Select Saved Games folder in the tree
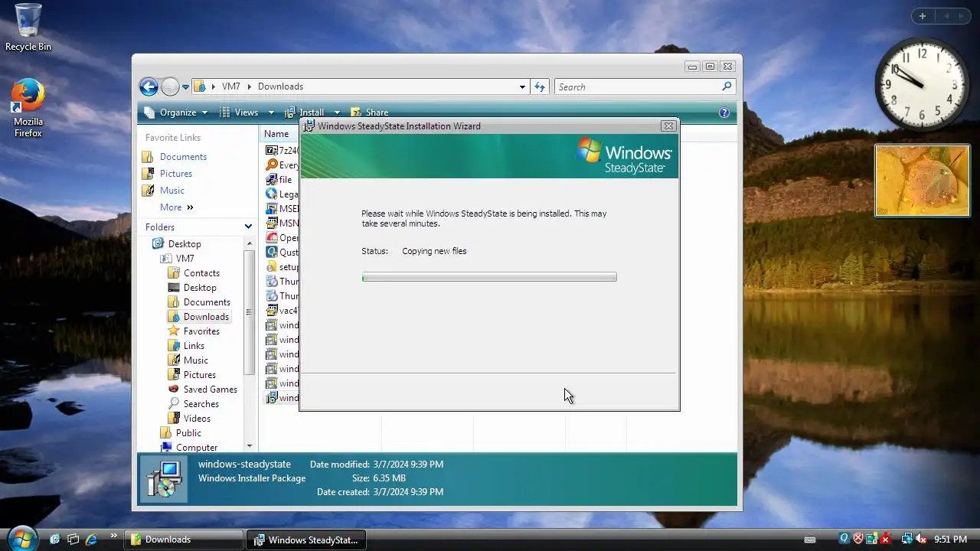 210,390
